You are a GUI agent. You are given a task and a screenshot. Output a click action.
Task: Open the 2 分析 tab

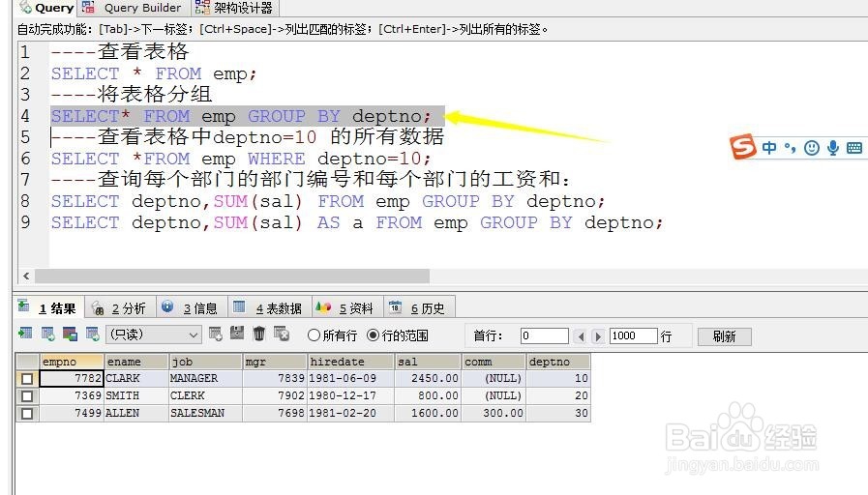click(121, 308)
